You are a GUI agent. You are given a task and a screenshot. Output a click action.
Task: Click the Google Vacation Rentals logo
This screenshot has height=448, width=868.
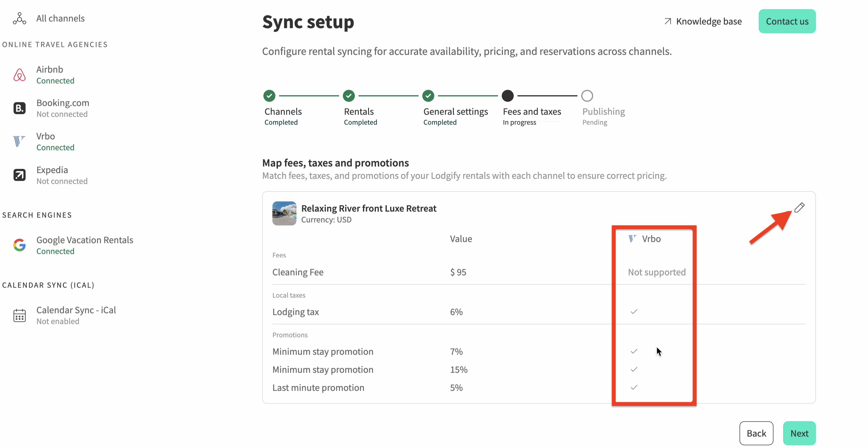tap(20, 245)
